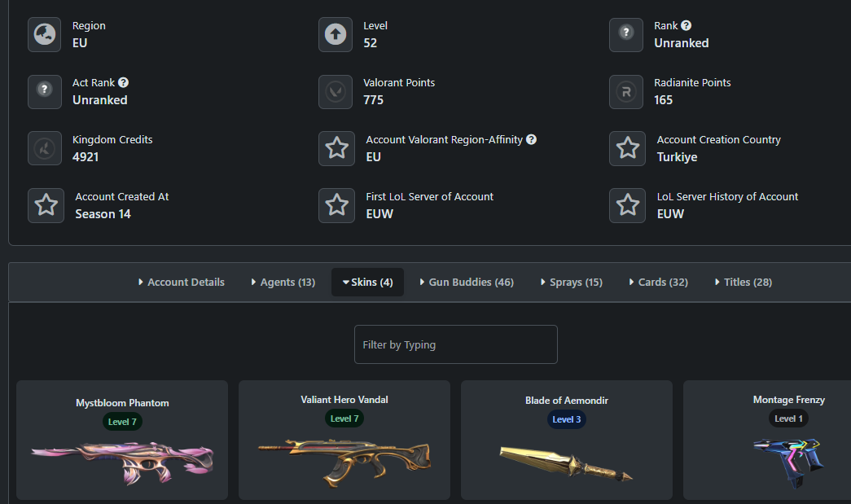The image size is (851, 504).
Task: Collapse the Skins (4) section
Action: point(367,282)
